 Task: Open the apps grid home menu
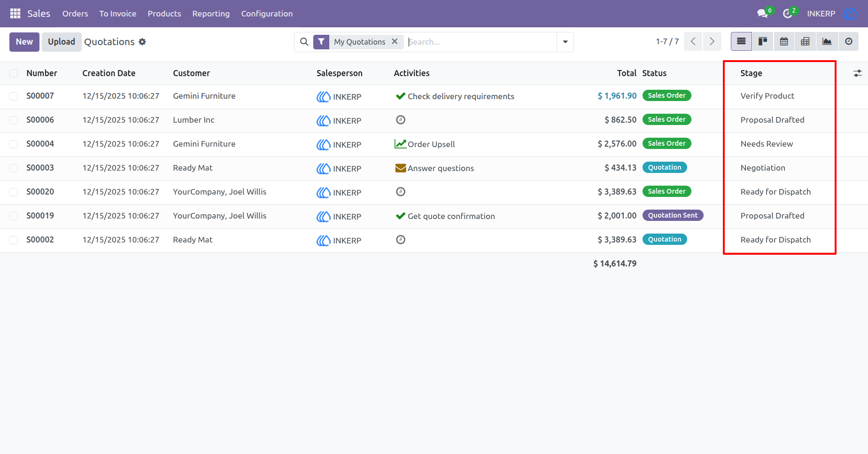[x=15, y=14]
